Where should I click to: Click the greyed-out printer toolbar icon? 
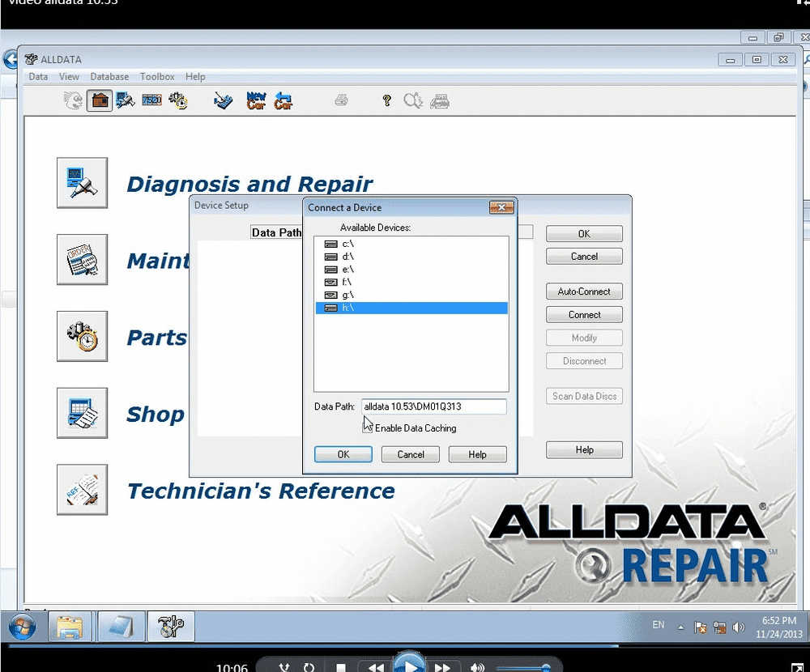342,100
